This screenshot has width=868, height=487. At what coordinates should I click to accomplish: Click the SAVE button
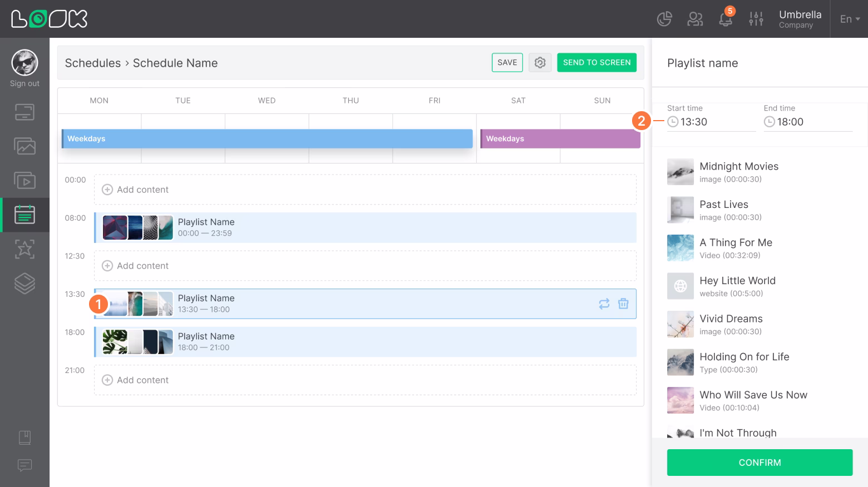pos(507,63)
